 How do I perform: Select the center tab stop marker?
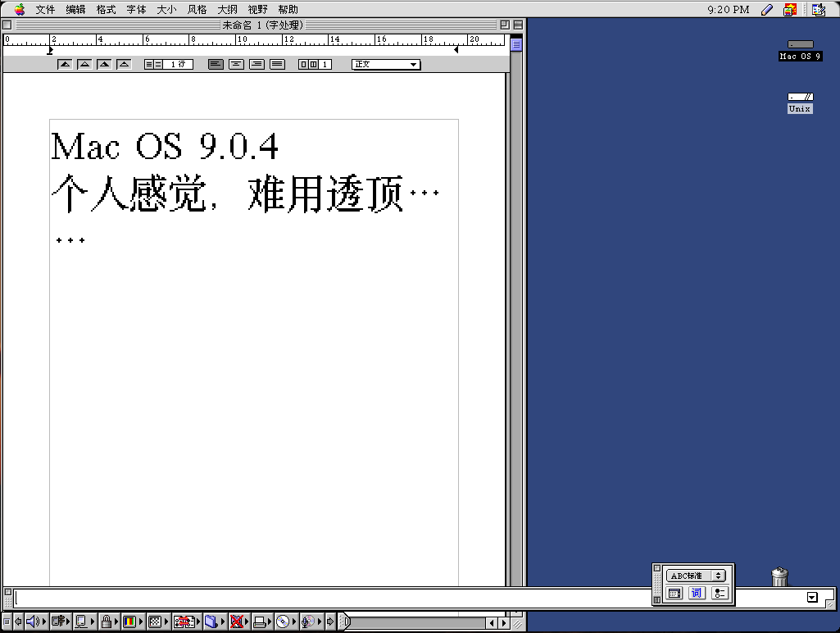(x=84, y=64)
